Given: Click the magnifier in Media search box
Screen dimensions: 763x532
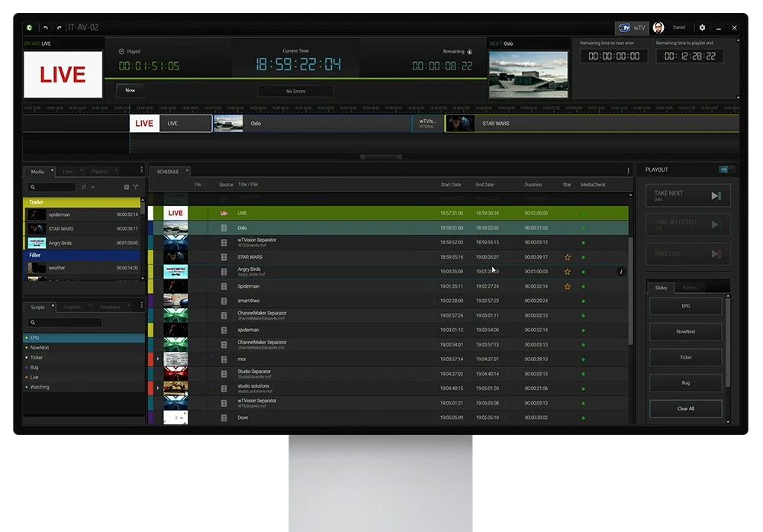Looking at the screenshot, I should 33,187.
